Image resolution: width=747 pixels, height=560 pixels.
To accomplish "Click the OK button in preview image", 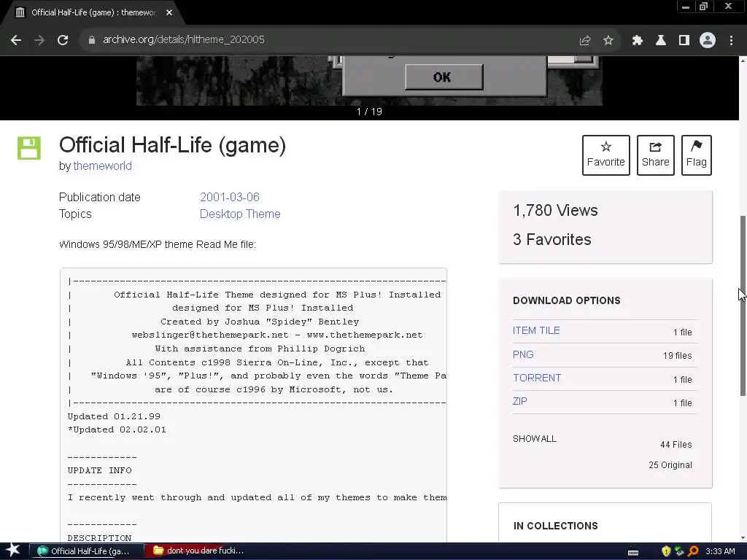I will [x=444, y=77].
